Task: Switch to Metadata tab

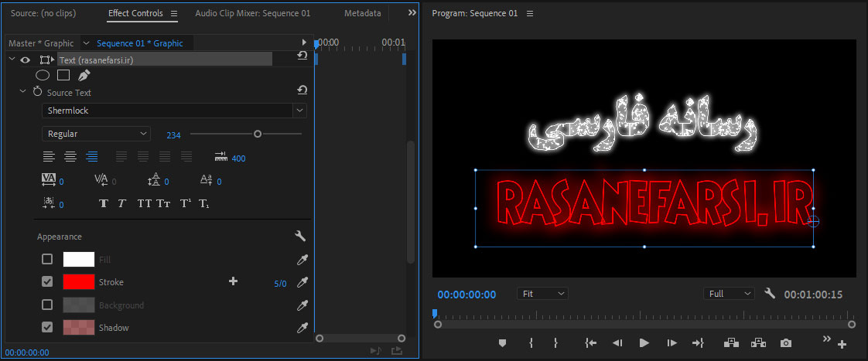Action: pyautogui.click(x=363, y=12)
